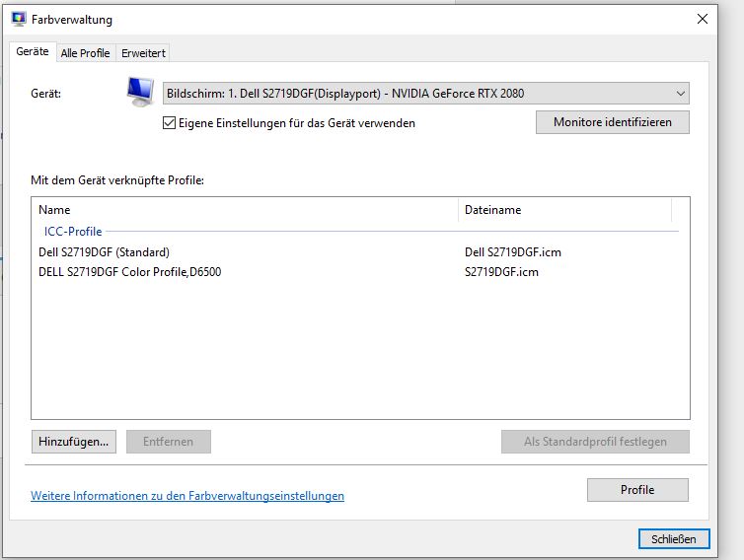Click the Name column header

(x=245, y=210)
